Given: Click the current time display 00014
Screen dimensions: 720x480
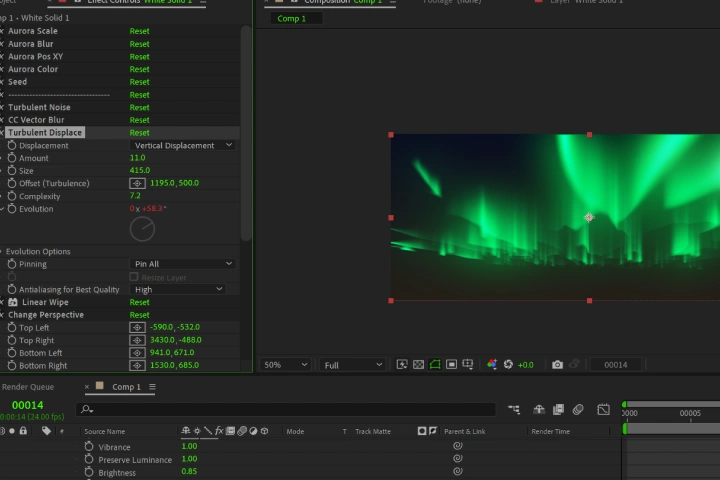Looking at the screenshot, I should [x=28, y=405].
